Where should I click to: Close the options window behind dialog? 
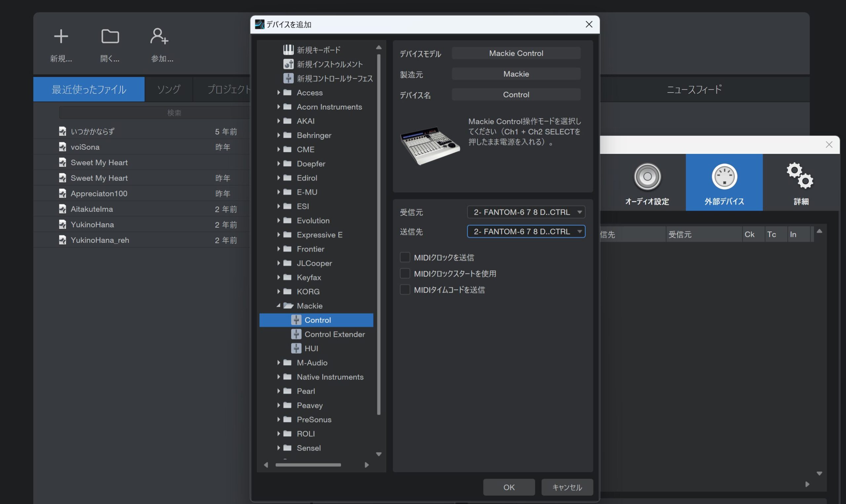[x=829, y=145]
